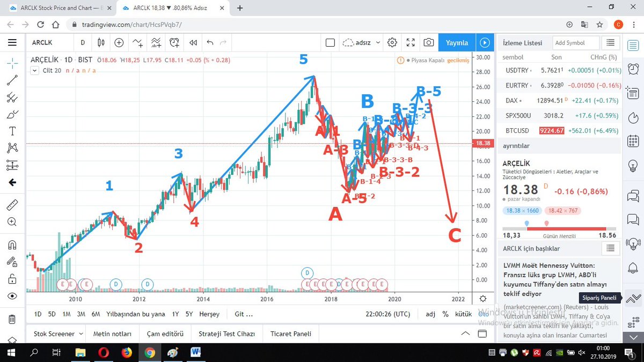Enter fullscreen mode on the chart
Viewport: 644px width, 362px height.
pos(411,42)
